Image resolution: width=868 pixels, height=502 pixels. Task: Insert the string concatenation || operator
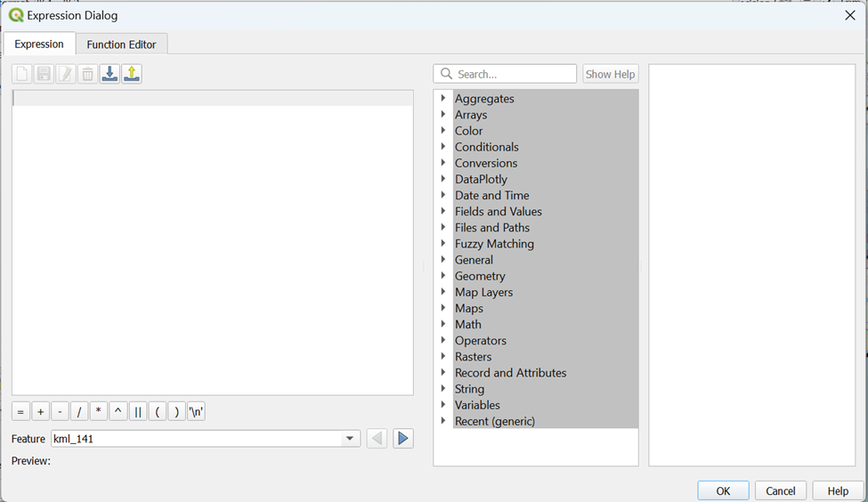pyautogui.click(x=138, y=412)
